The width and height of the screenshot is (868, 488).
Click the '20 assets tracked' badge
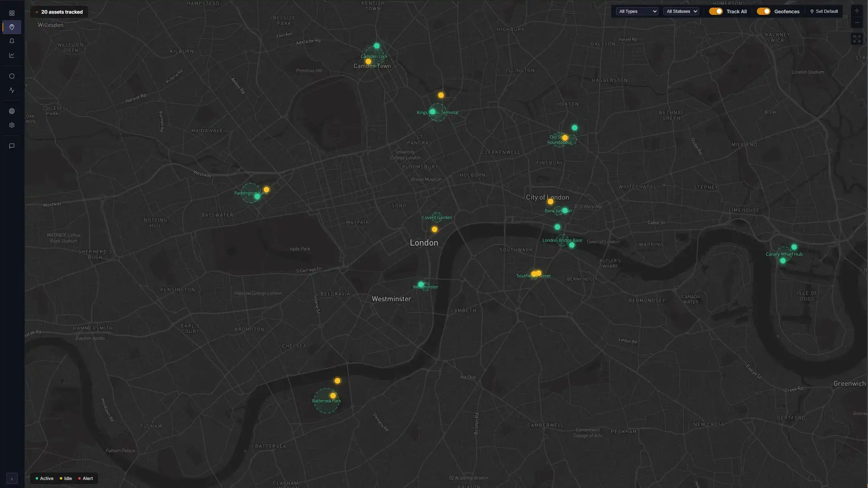tap(59, 12)
